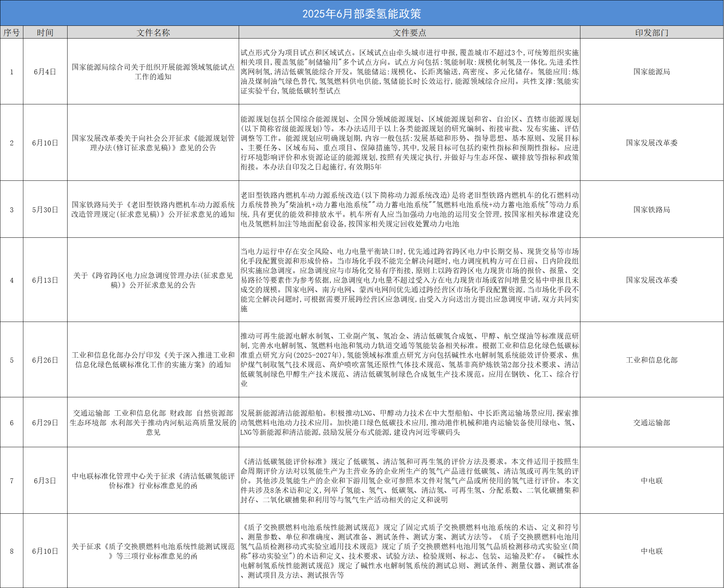Select the 6月26日 date cell
Screen dimensions: 724x588
click(x=45, y=360)
